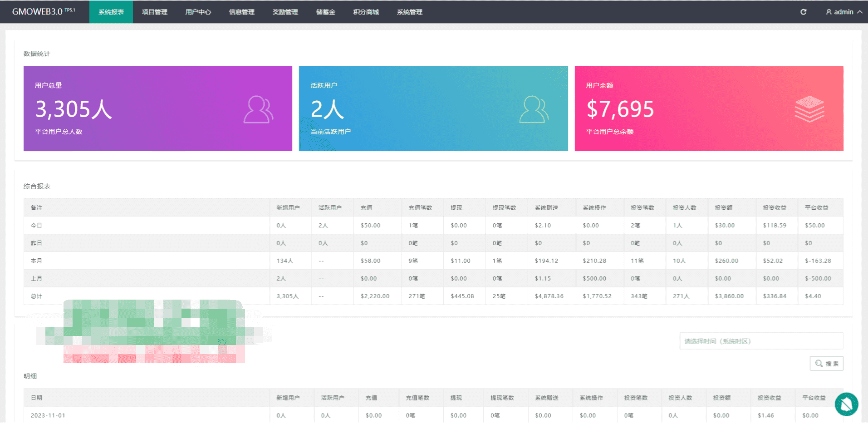Screen dimensions: 868x424
Task: Open the 系统管理 menu
Action: pos(410,12)
